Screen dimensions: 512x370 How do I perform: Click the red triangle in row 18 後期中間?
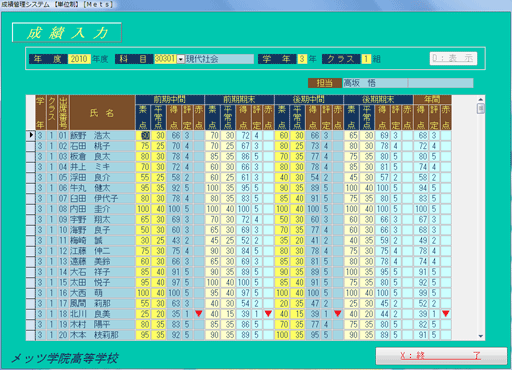[x=338, y=314]
